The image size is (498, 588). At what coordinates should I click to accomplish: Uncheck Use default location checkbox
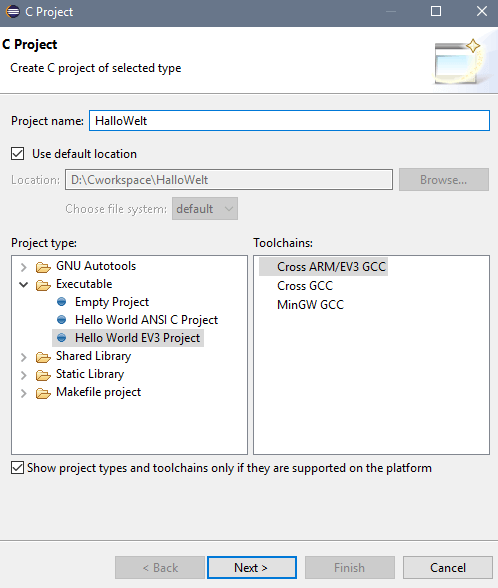[18, 154]
